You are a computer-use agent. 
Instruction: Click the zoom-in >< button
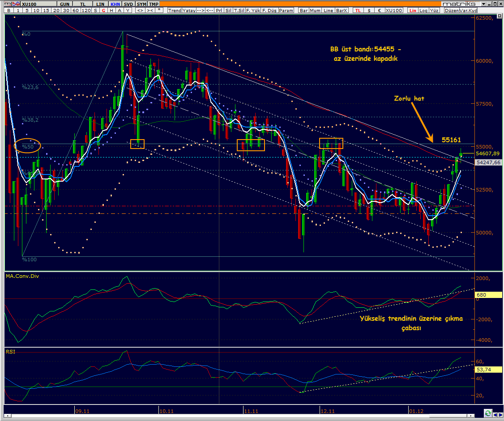tap(150, 10)
